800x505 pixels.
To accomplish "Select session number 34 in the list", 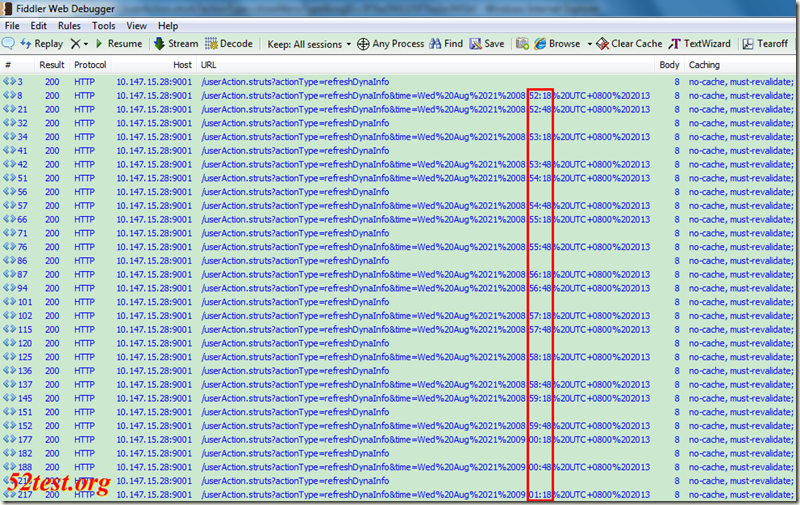I will tap(22, 137).
